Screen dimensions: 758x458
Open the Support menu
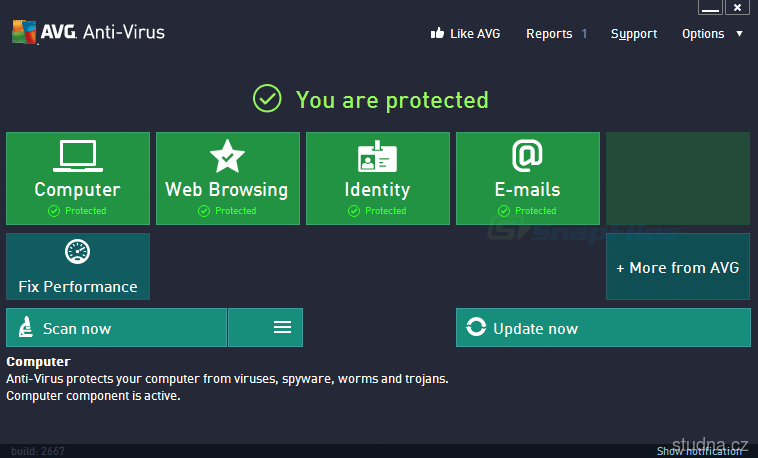(634, 34)
